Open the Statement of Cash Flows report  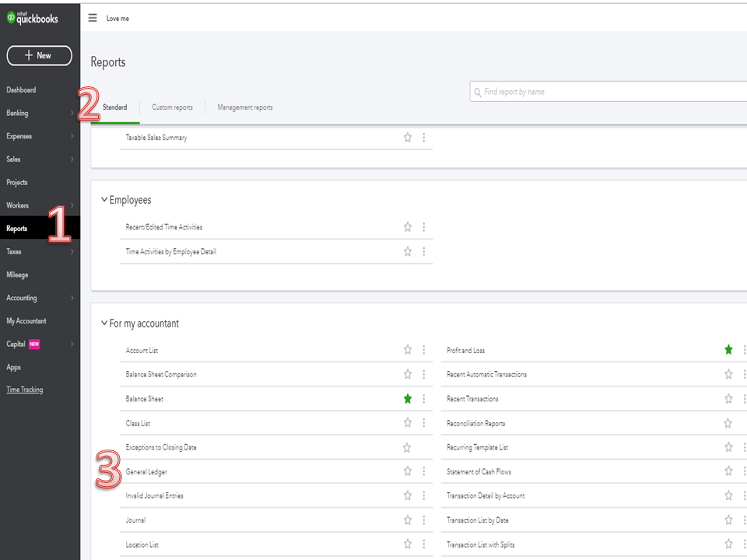click(x=479, y=471)
